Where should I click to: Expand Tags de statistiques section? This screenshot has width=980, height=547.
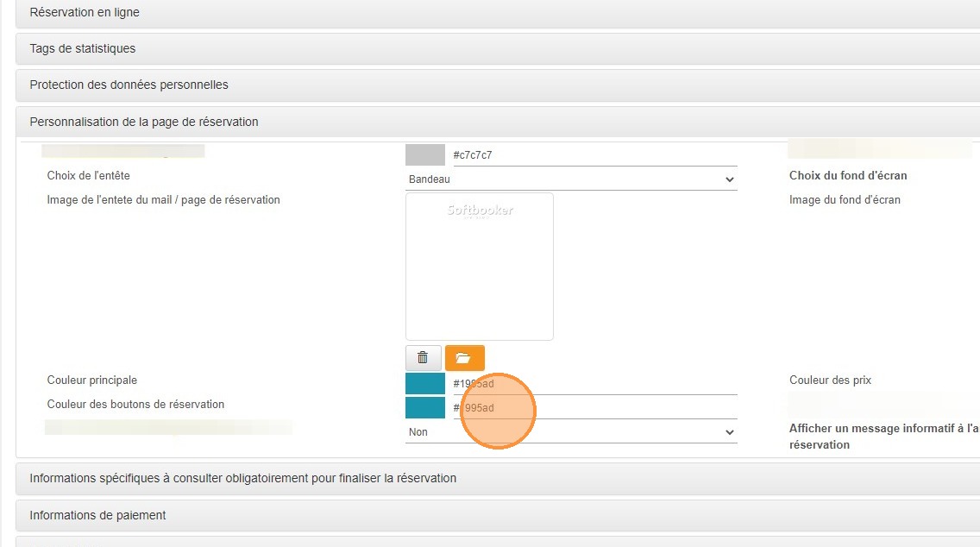point(498,49)
